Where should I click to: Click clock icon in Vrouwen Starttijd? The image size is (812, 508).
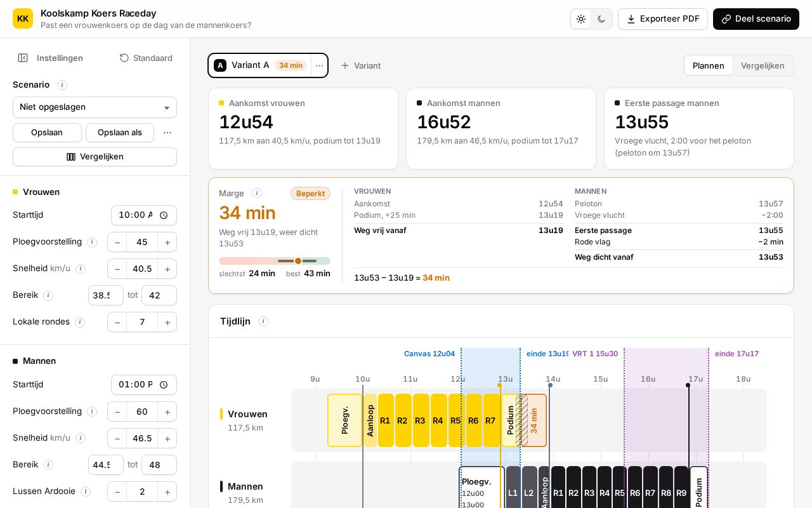pyautogui.click(x=164, y=215)
